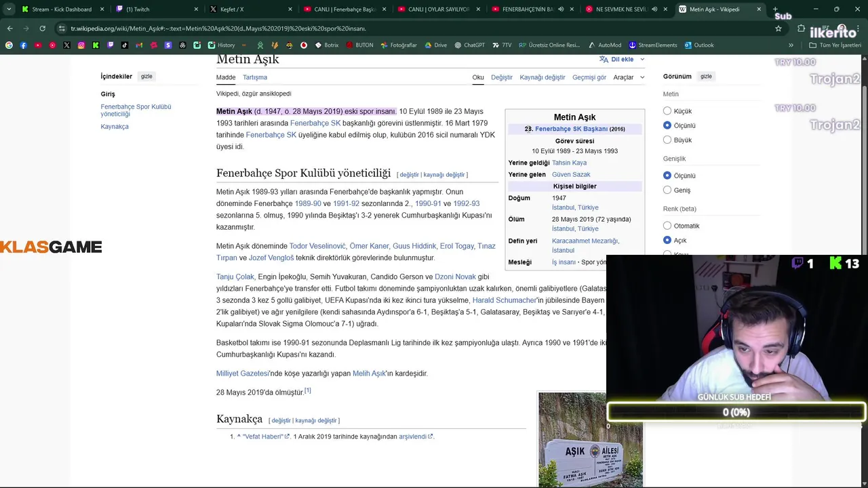Open a new browser tab with plus
Viewport: 868px width, 488px height.
click(x=776, y=9)
